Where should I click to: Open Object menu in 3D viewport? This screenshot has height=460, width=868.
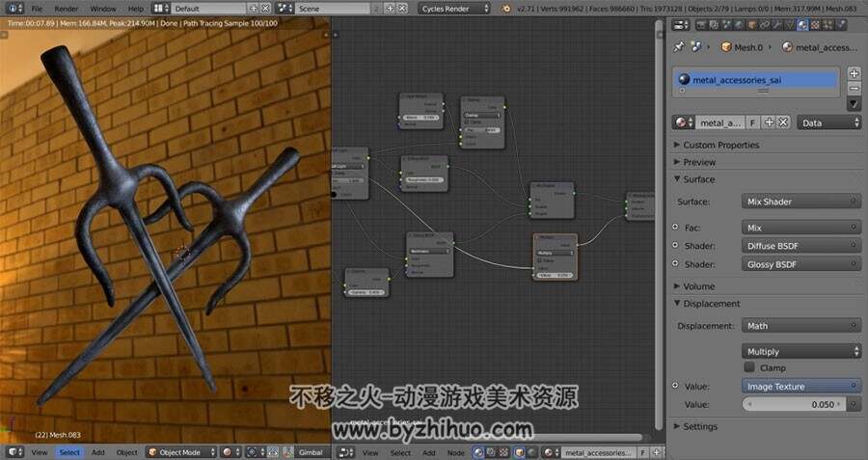126,453
